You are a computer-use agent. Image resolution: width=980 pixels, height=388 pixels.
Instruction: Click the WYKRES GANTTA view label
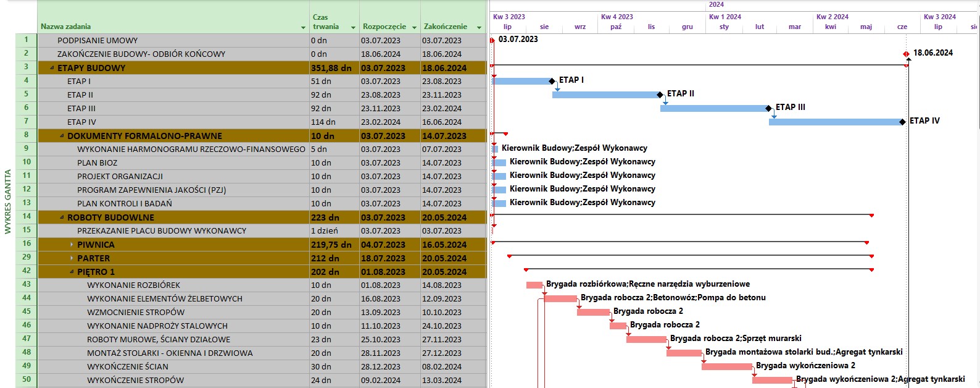click(8, 202)
